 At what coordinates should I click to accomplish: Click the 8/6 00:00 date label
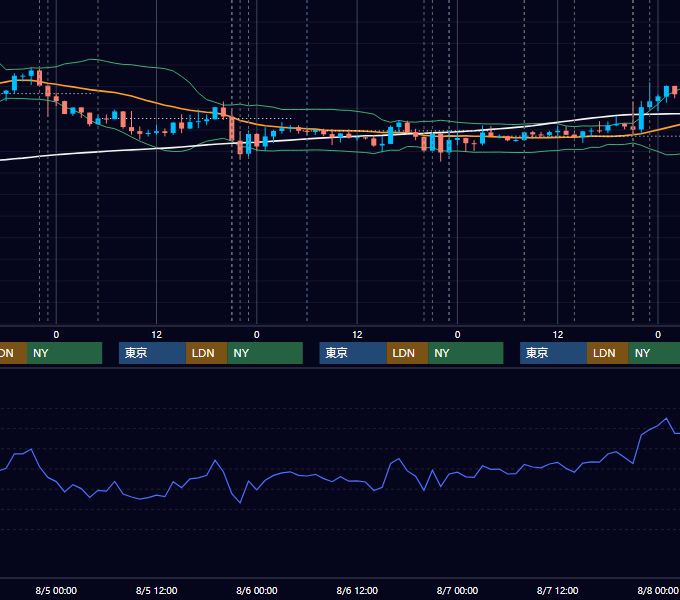click(x=257, y=590)
